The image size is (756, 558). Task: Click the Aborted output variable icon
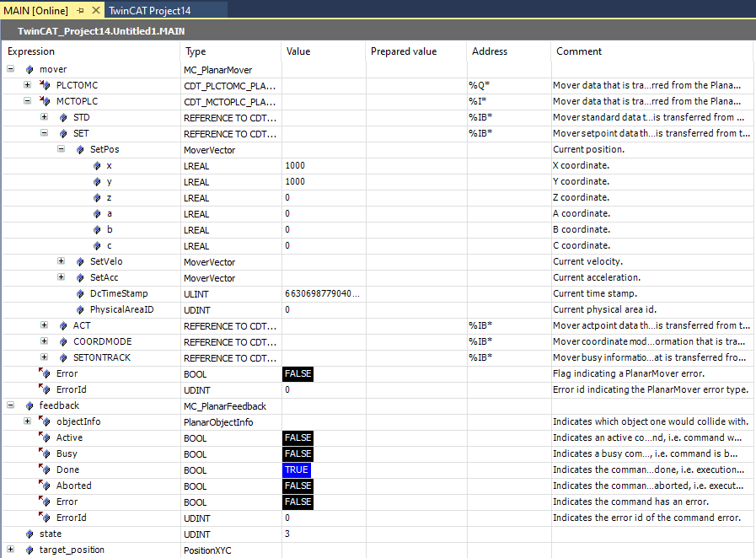click(x=45, y=486)
